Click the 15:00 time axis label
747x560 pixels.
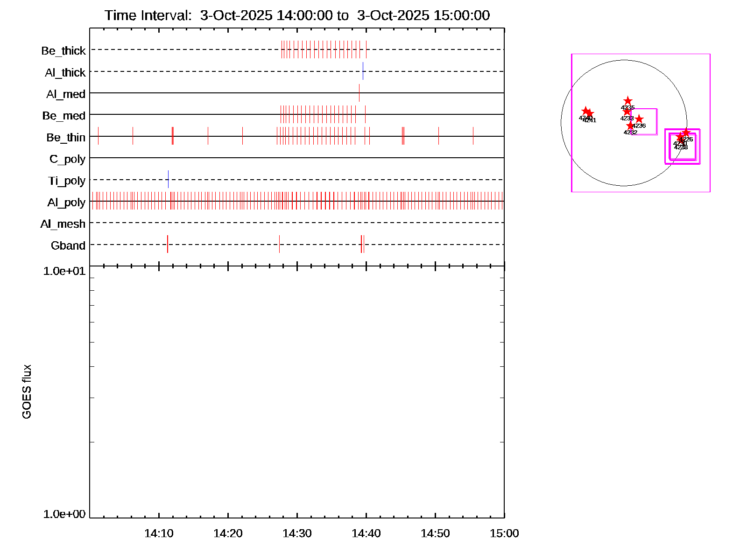pyautogui.click(x=504, y=533)
